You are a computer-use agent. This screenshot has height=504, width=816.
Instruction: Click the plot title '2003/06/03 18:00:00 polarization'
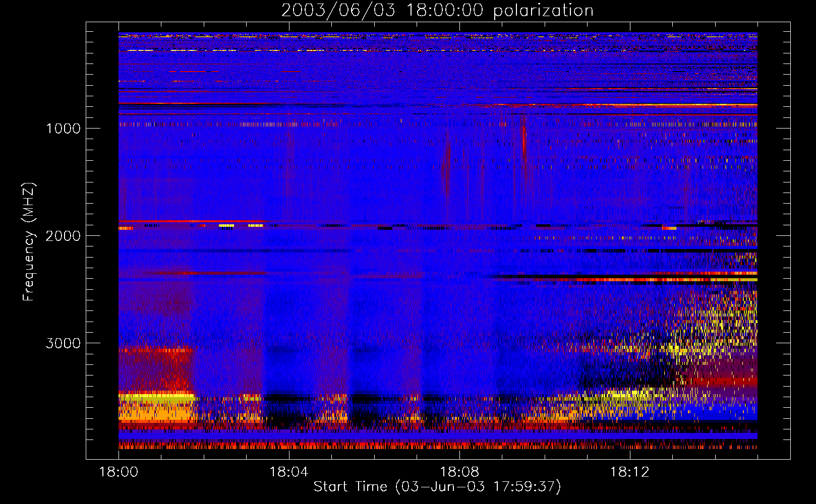click(437, 10)
